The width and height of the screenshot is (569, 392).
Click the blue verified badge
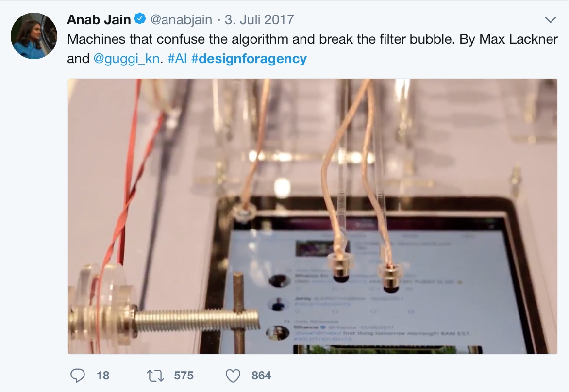click(x=140, y=19)
